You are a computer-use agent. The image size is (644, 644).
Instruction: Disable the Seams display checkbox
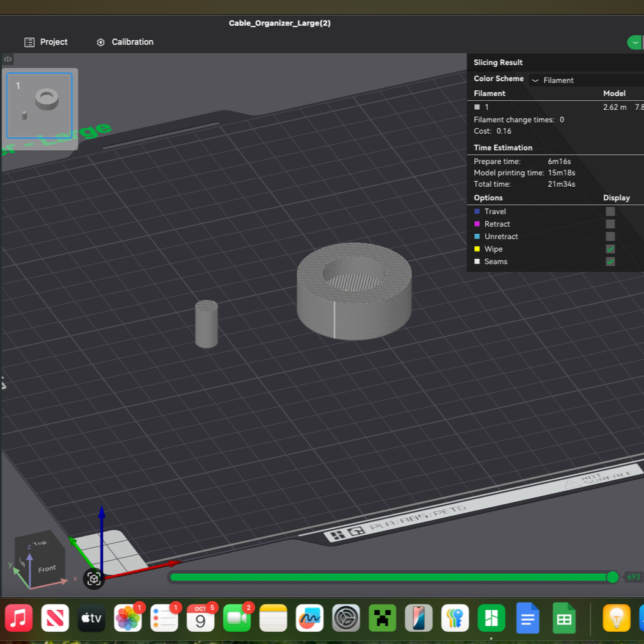[x=610, y=261]
